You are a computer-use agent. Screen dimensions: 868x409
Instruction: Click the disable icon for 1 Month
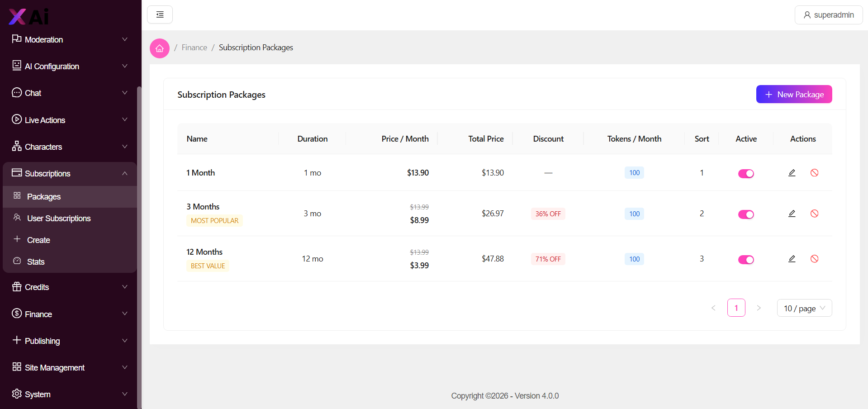coord(815,173)
